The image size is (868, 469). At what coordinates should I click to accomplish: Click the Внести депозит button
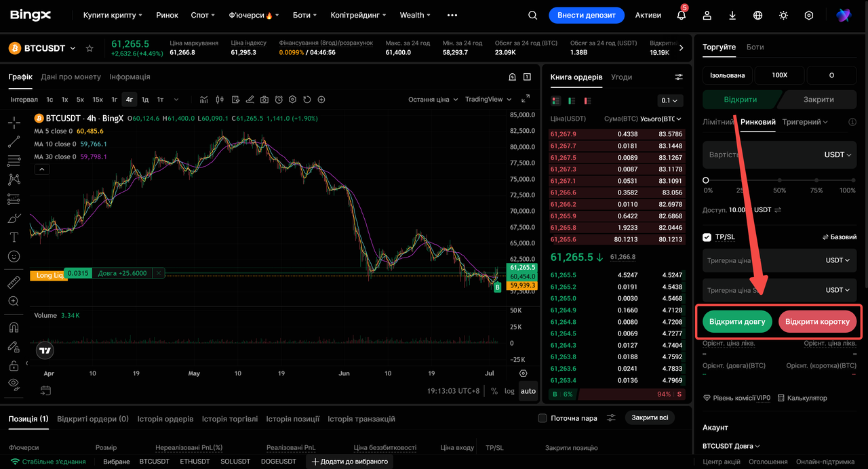click(x=586, y=15)
